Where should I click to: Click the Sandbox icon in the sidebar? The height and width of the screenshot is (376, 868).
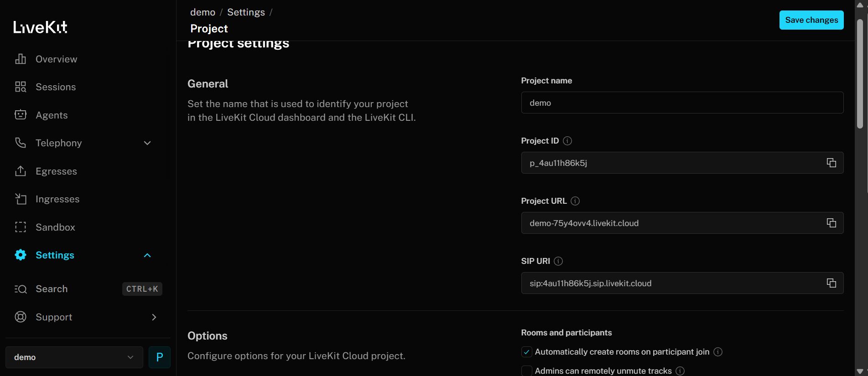21,227
